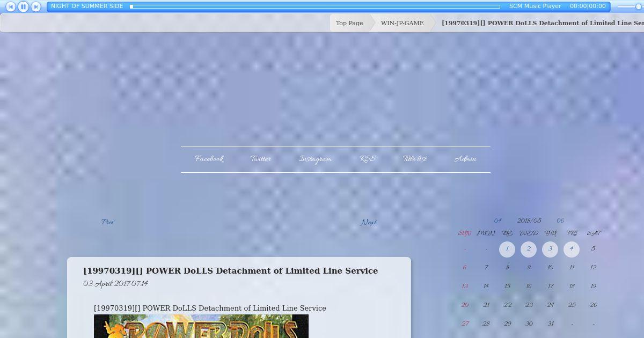Screen dimensions: 644x338
Task: Open the RSS feed link
Action: (x=367, y=159)
